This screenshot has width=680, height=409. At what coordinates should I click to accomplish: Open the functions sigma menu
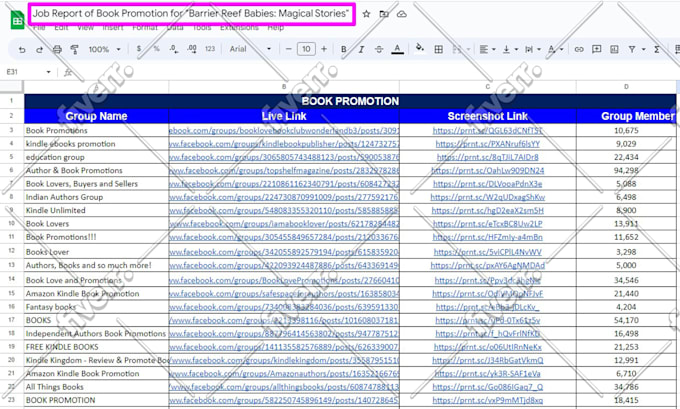click(x=657, y=49)
